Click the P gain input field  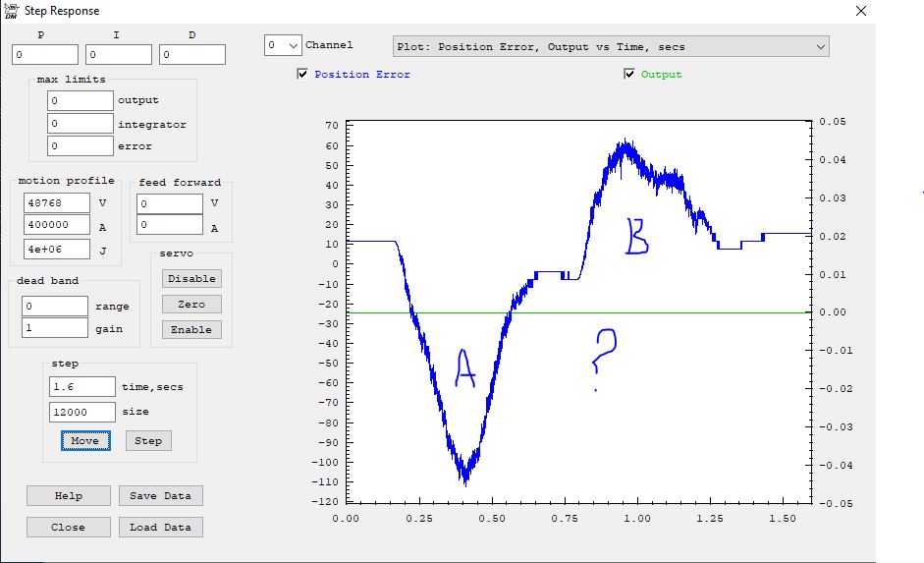click(x=46, y=55)
